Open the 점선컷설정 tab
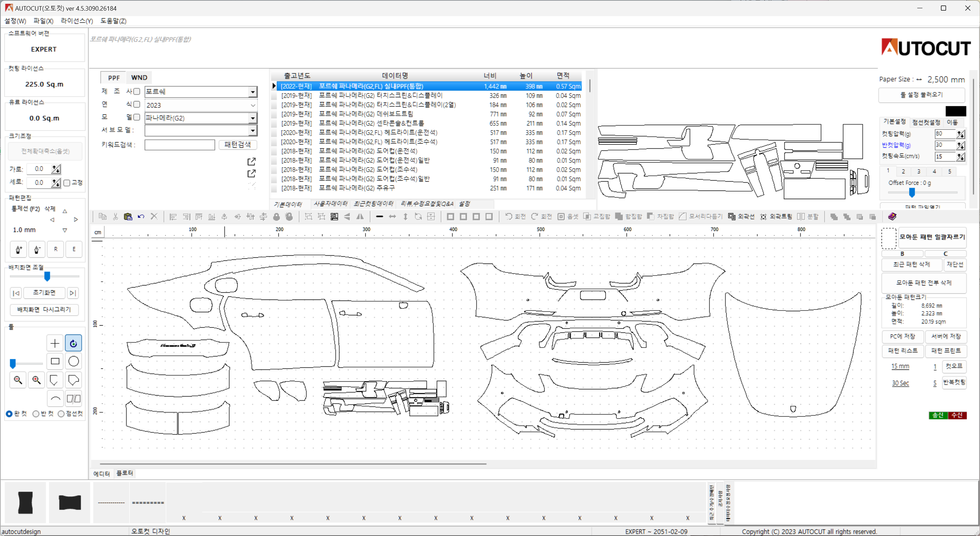Screen dimensions: 980x536 (926, 122)
